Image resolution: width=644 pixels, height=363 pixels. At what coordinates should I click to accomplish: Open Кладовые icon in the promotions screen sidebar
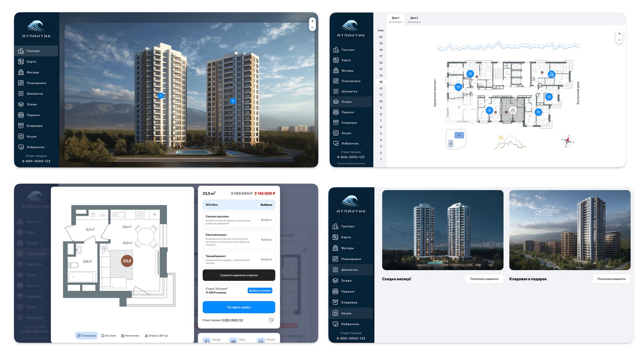click(335, 302)
